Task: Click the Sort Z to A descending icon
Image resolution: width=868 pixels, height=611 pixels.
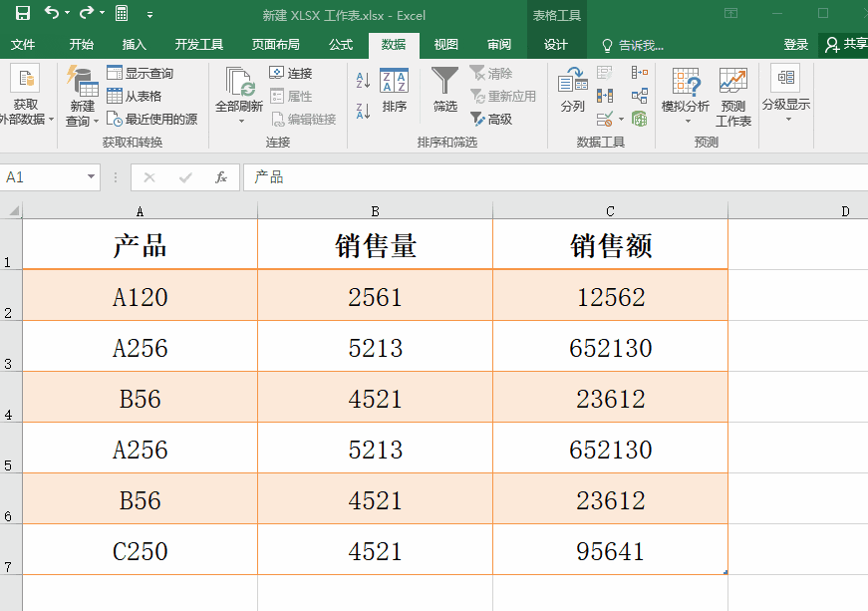Action: [x=363, y=112]
